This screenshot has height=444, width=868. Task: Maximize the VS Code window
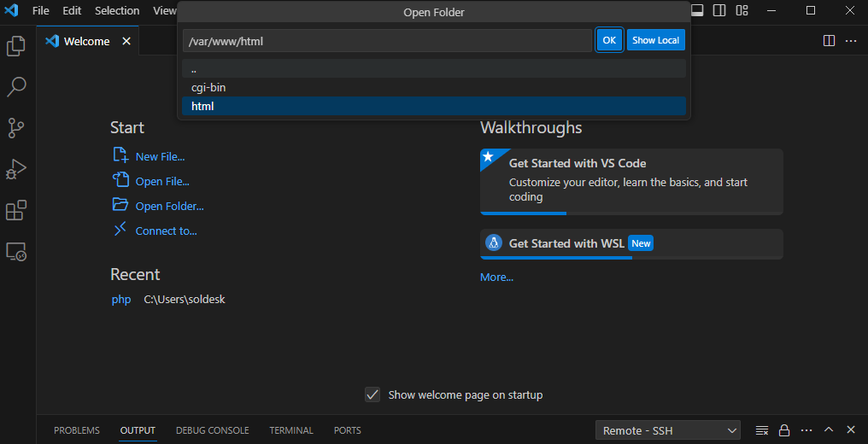[x=811, y=10]
